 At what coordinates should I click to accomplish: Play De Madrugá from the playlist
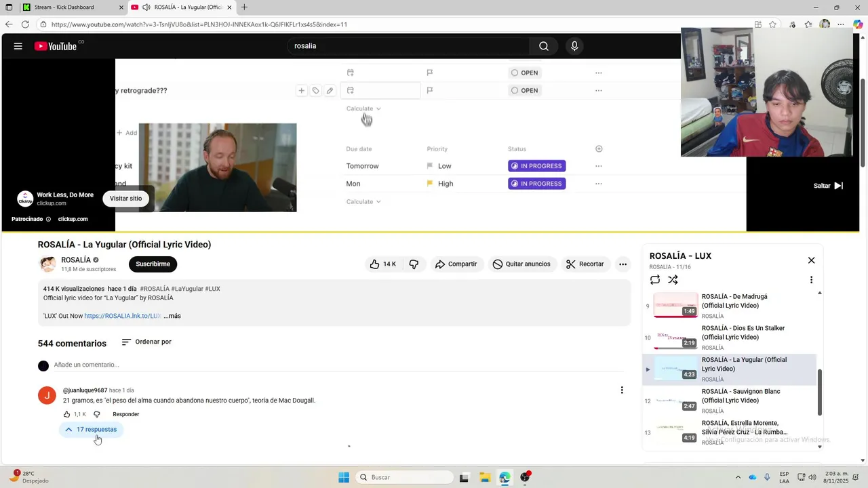point(730,306)
